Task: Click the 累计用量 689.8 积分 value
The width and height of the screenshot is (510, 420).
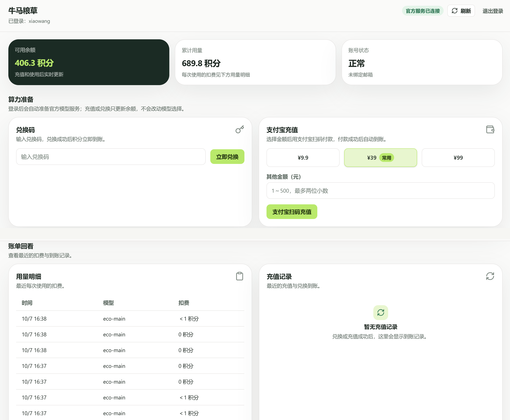Action: (x=201, y=63)
